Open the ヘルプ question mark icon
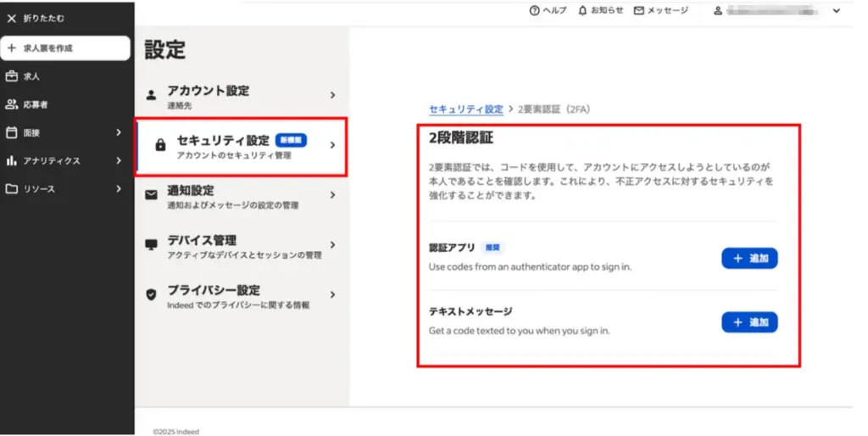This screenshot has height=436, width=868. pyautogui.click(x=534, y=11)
